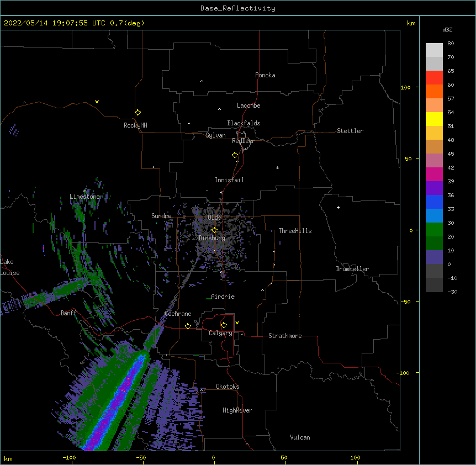Select the red 60–65 dBZ legend swatch
The height and width of the screenshot is (465, 476).
434,77
